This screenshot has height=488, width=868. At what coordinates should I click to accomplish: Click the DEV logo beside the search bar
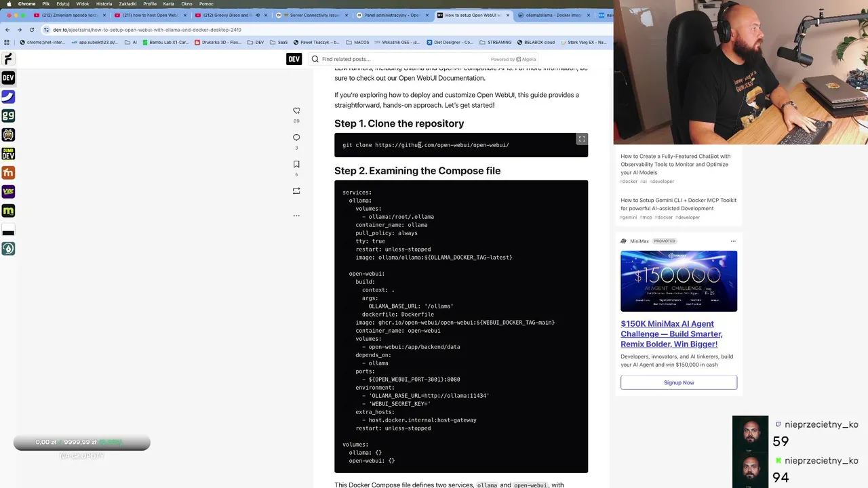click(x=294, y=59)
